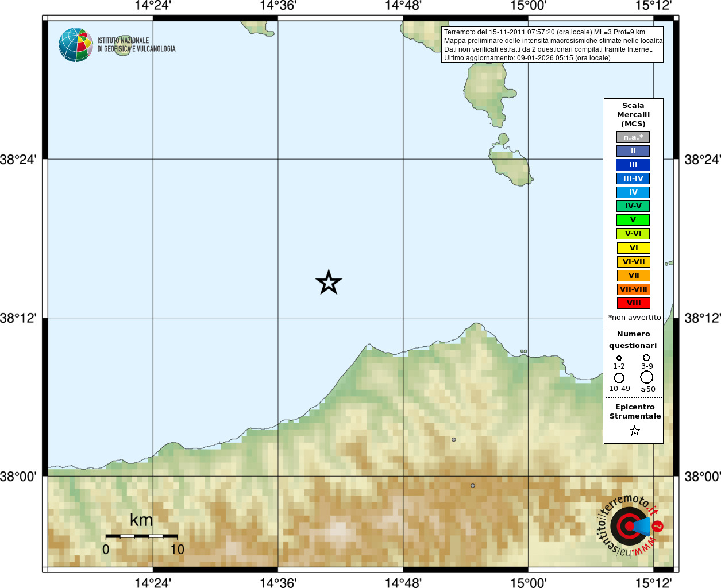Click the 'Mappa preliminare delle intensità' text line
Image resolution: width=721 pixels, height=588 pixels.
tap(553, 41)
